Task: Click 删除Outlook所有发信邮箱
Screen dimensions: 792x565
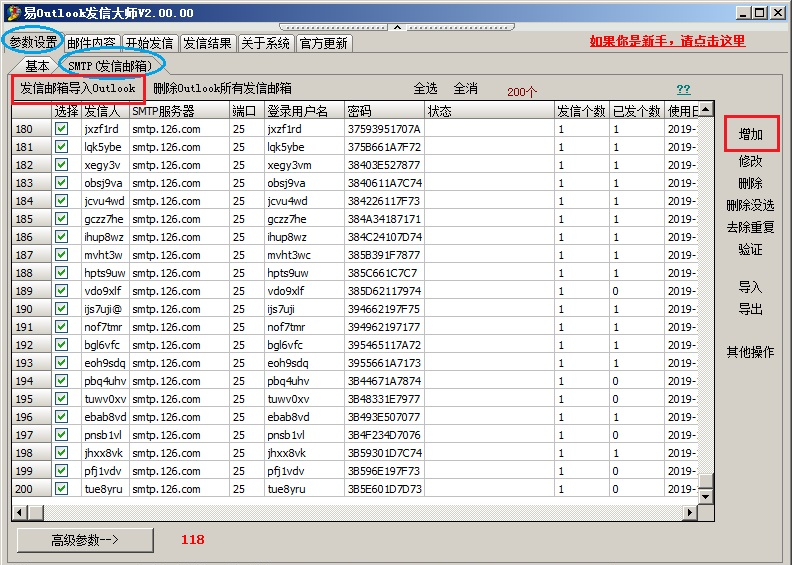Action: click(222, 89)
